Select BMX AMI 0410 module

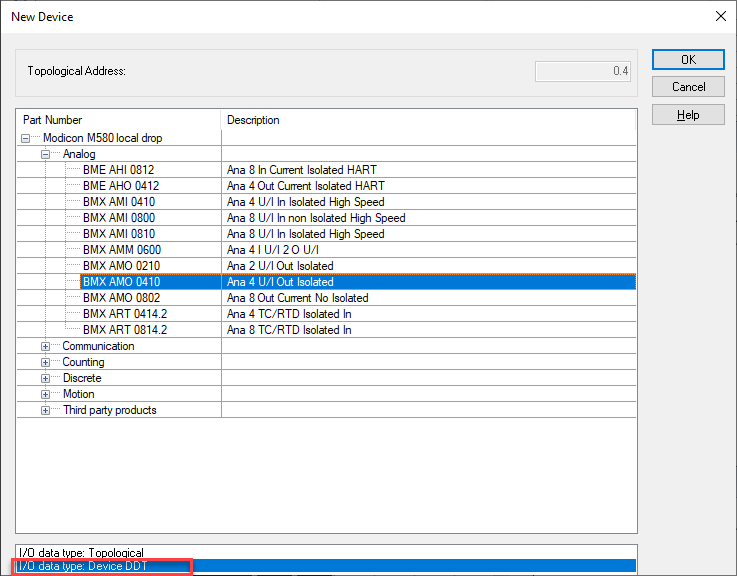coord(119,202)
